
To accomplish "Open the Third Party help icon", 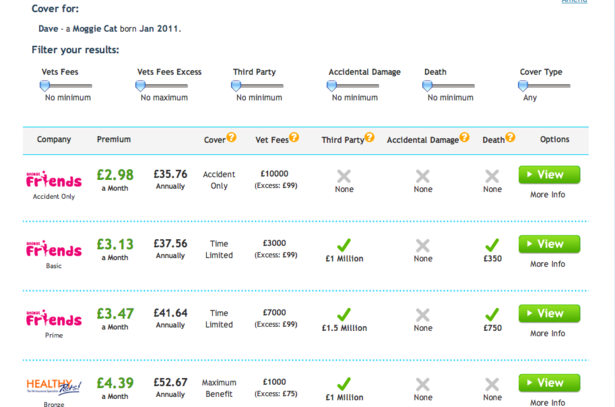I will [369, 137].
